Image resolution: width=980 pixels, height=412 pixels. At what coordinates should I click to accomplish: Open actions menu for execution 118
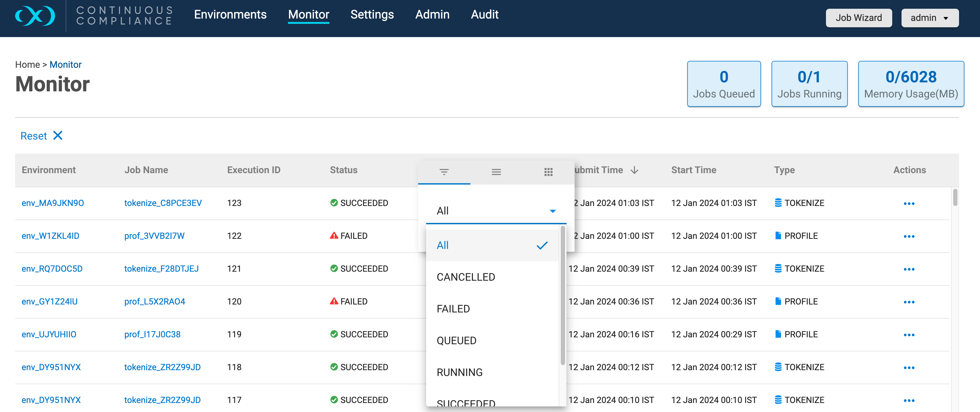pyautogui.click(x=909, y=368)
